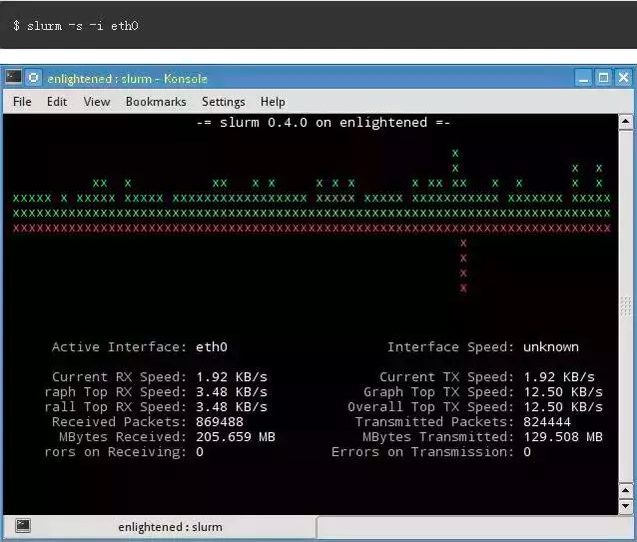Click the Konsole terminal icon in title bar

tap(13, 77)
